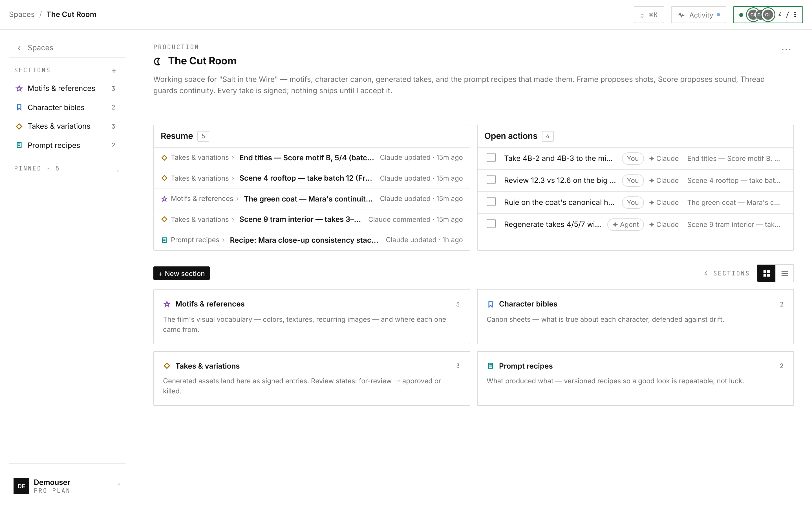Click the Claude label on Regenerate takes action
812x508 pixels.
(x=664, y=224)
